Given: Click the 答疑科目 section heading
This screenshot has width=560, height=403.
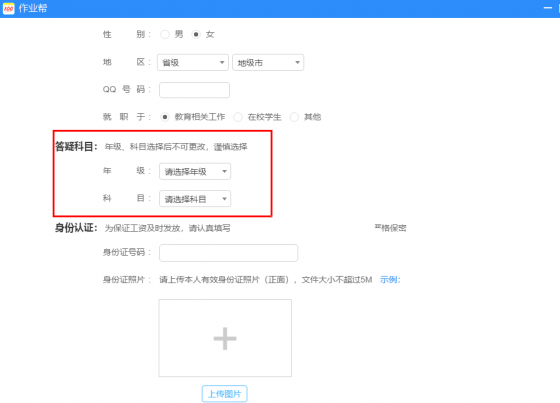Looking at the screenshot, I should [x=76, y=146].
